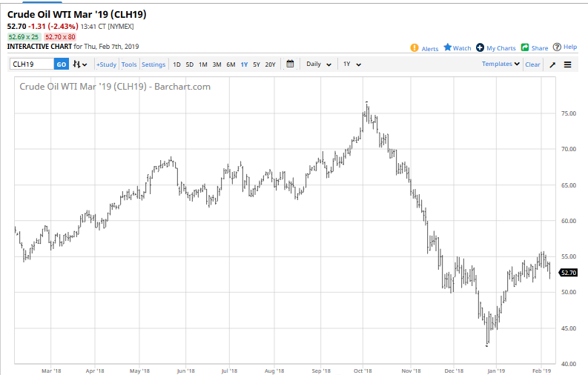This screenshot has height=375, width=588.
Task: Select the 1D time range
Action: pos(176,64)
